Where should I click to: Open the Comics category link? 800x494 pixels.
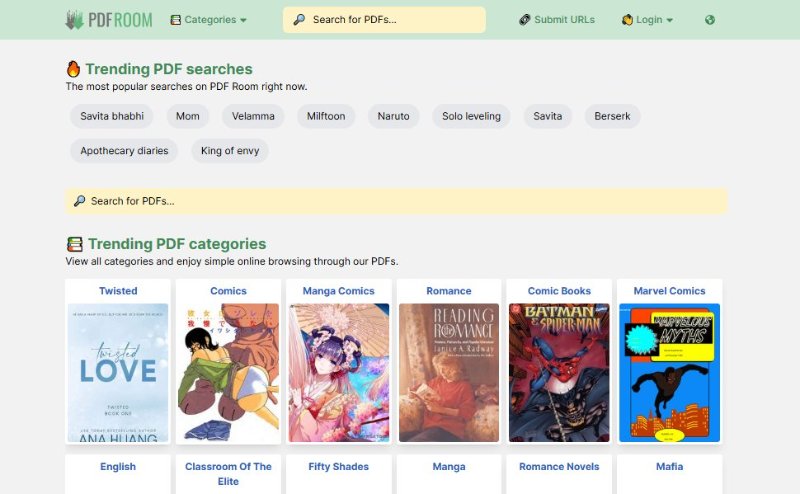pyautogui.click(x=228, y=291)
